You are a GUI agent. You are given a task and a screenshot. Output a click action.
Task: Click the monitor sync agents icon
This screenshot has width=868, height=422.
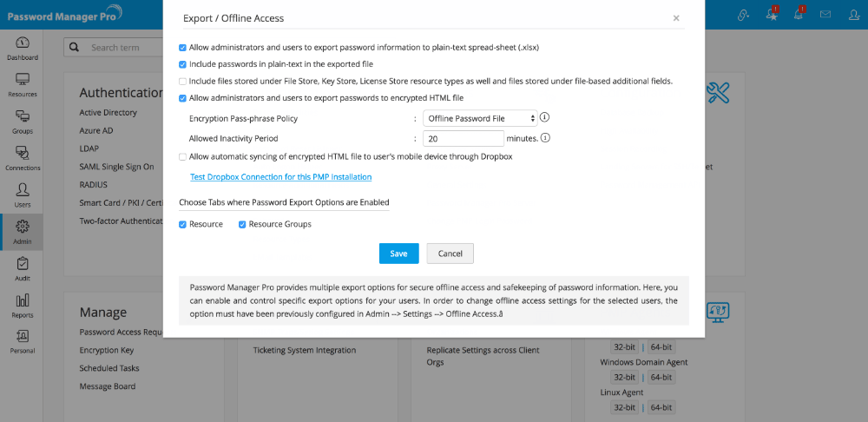[719, 313]
